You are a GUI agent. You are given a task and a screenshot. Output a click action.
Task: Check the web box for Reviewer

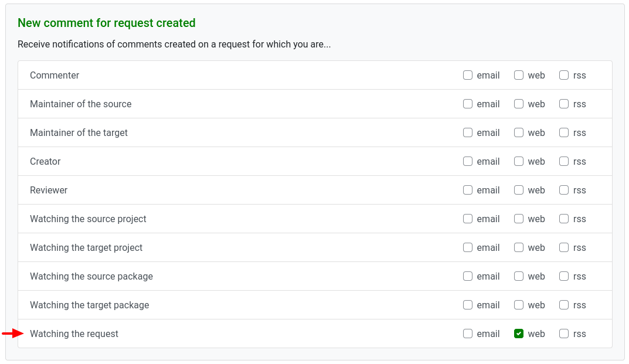click(x=519, y=190)
